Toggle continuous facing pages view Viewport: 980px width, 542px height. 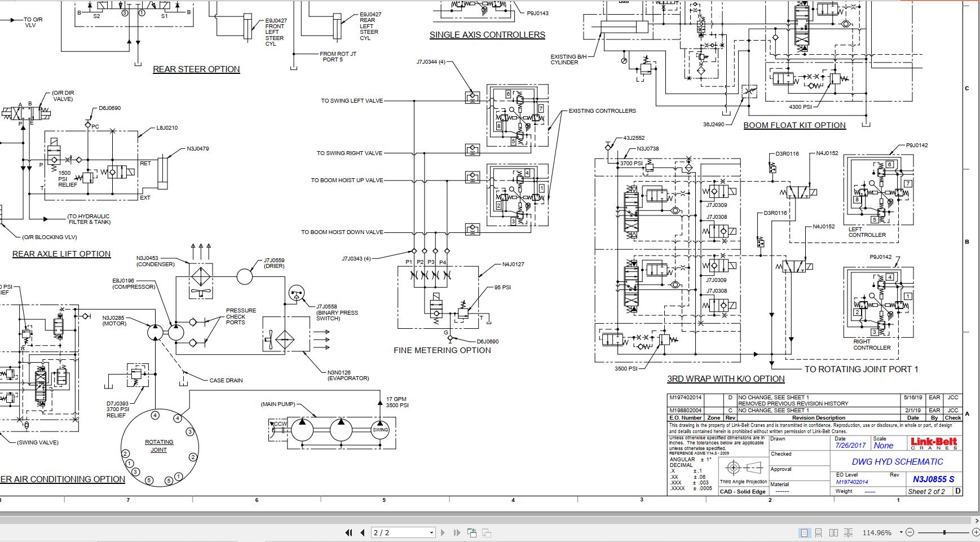(x=848, y=532)
